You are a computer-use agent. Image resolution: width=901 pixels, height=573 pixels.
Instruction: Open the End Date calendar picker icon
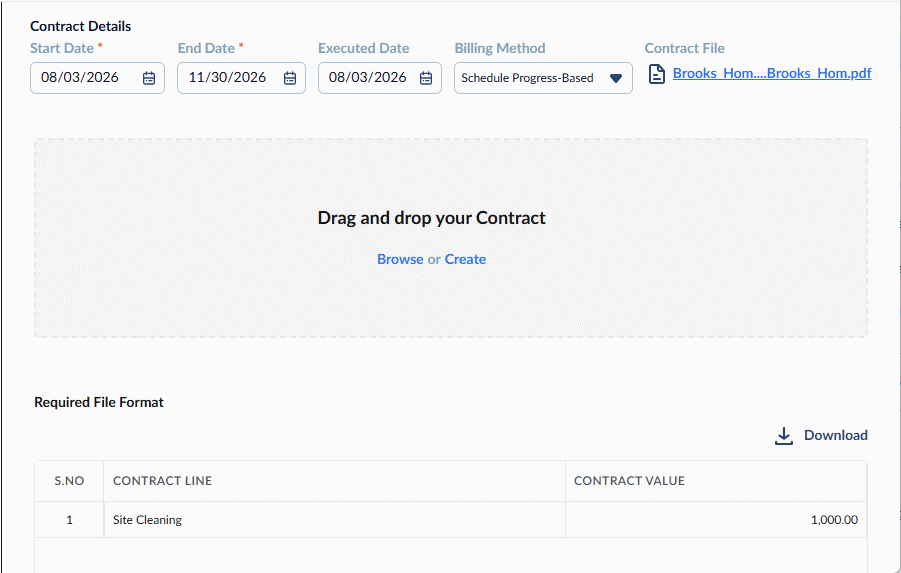(x=290, y=78)
